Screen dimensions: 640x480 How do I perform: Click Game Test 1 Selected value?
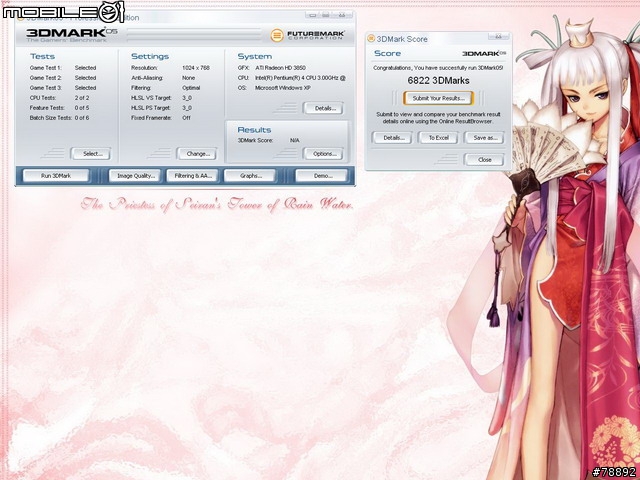[85, 68]
